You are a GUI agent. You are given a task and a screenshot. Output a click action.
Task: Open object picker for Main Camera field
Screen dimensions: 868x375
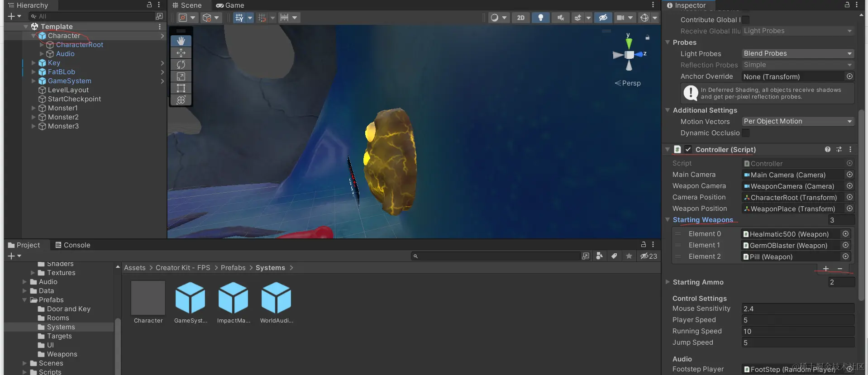[850, 175]
